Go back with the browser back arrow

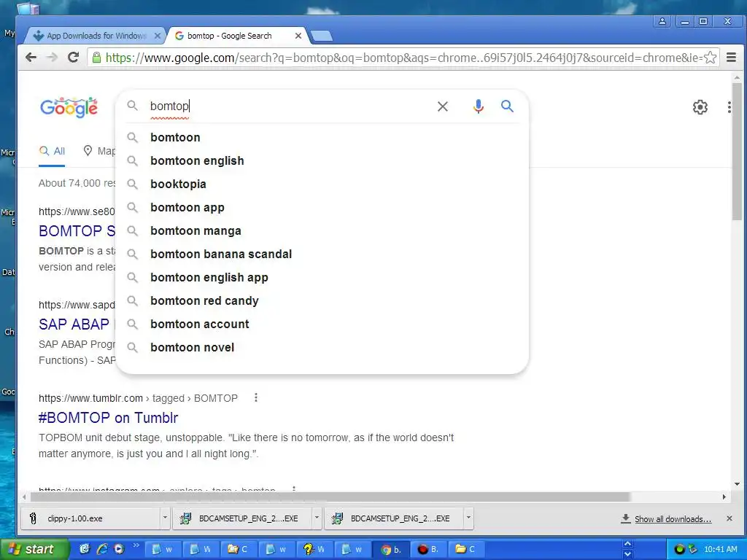(31, 58)
